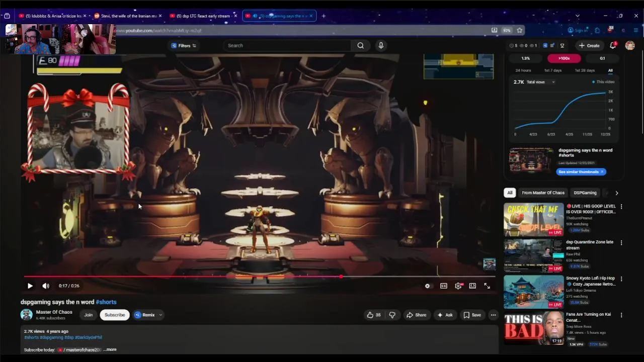Open the video player settings gear
Screen dimensions: 644x362
click(458, 286)
